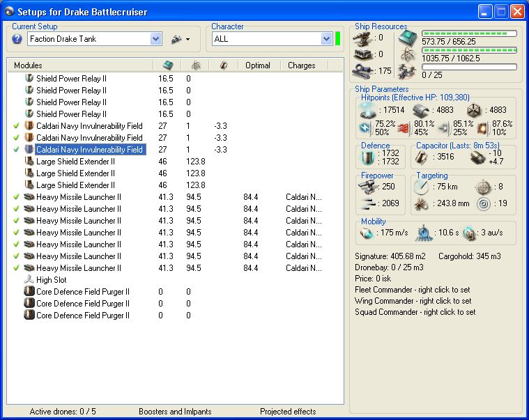
Task: Click the shield hitpoints icon showing 17514
Action: [x=367, y=109]
